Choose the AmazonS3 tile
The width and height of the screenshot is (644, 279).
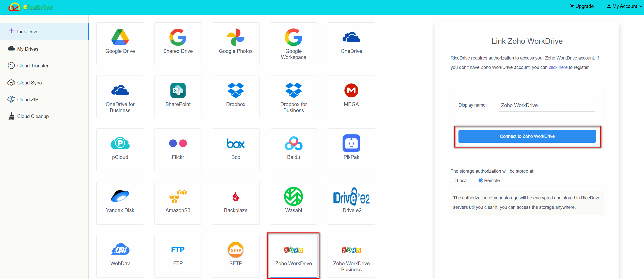click(178, 203)
